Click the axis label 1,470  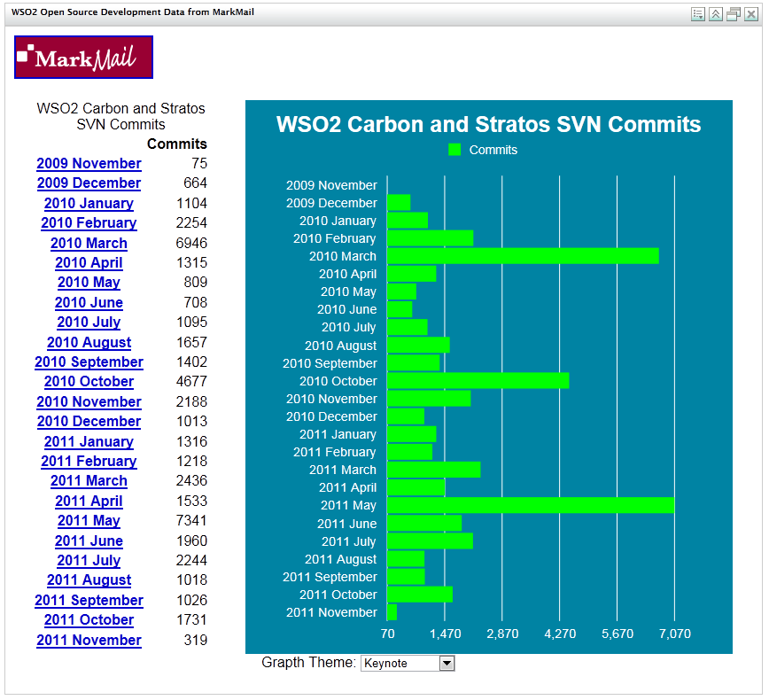[x=445, y=634]
